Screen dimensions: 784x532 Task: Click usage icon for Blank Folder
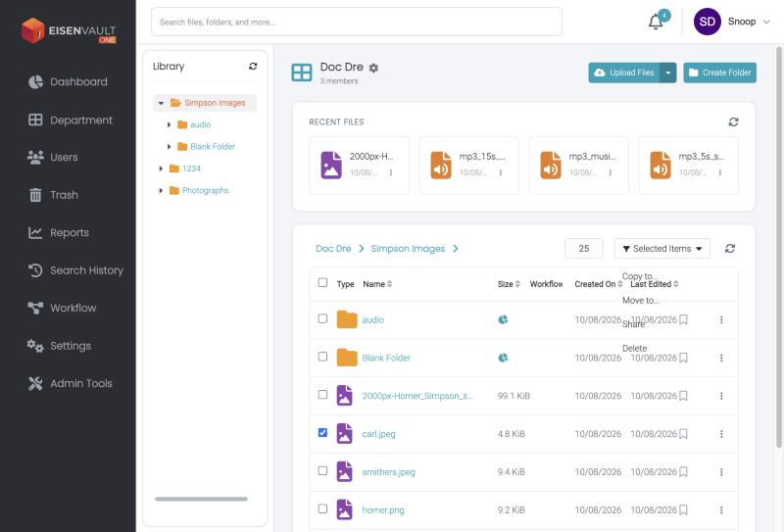tap(503, 358)
